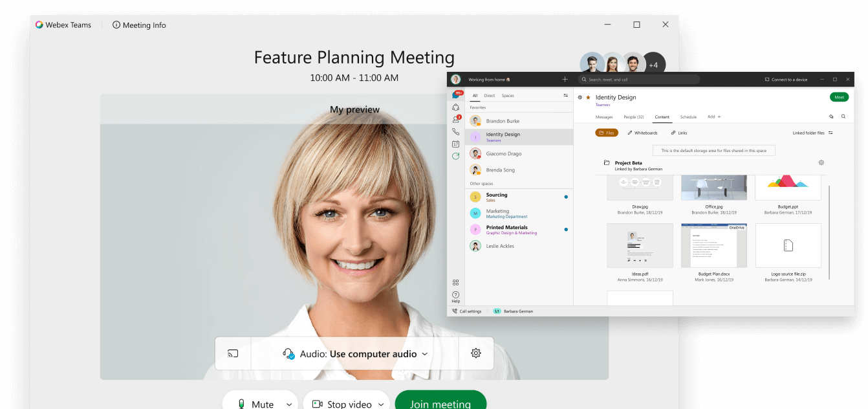
Task: Toggle the favorite star for Identity Design
Action: pyautogui.click(x=588, y=98)
